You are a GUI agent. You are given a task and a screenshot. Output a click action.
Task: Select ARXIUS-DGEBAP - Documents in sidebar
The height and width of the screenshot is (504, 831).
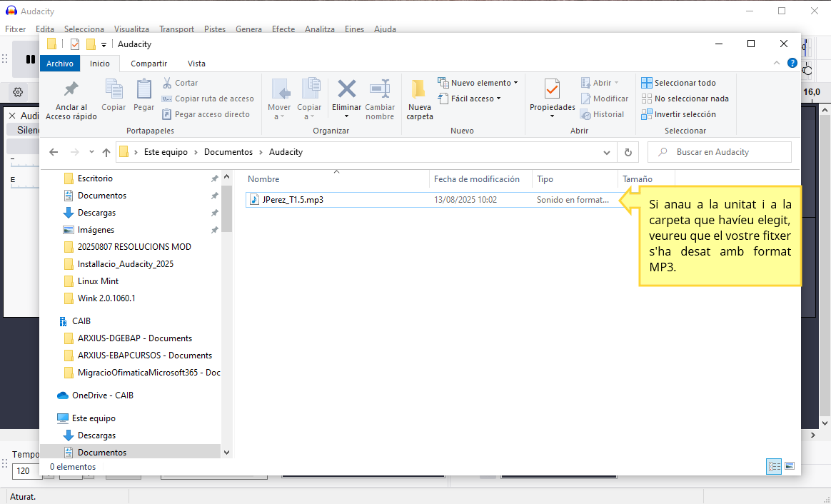click(135, 338)
